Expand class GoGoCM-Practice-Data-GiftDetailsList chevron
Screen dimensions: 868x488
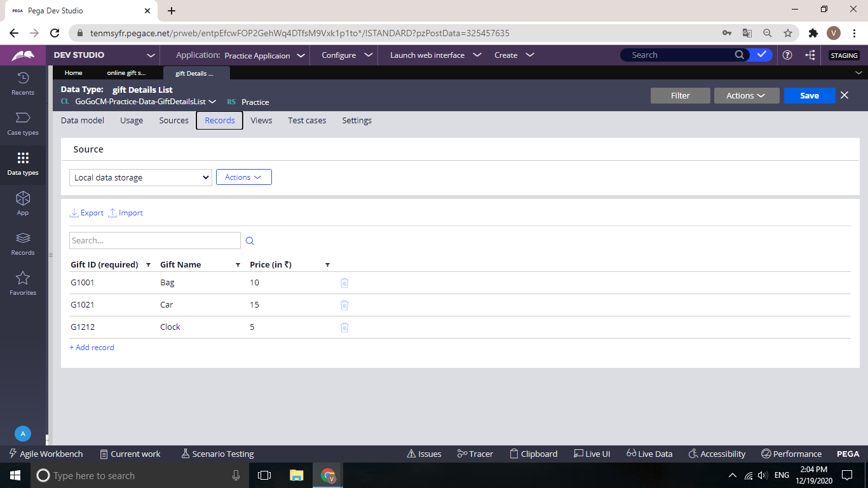click(212, 102)
